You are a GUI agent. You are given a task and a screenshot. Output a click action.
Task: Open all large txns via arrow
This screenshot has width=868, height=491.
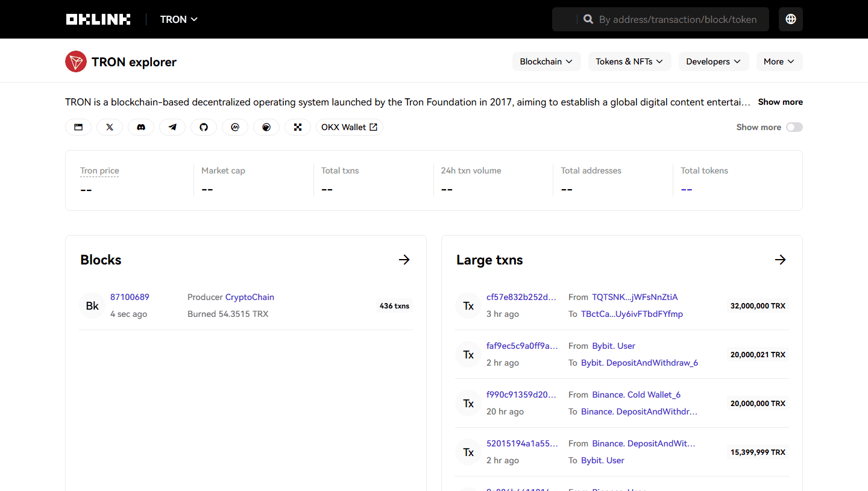click(781, 260)
